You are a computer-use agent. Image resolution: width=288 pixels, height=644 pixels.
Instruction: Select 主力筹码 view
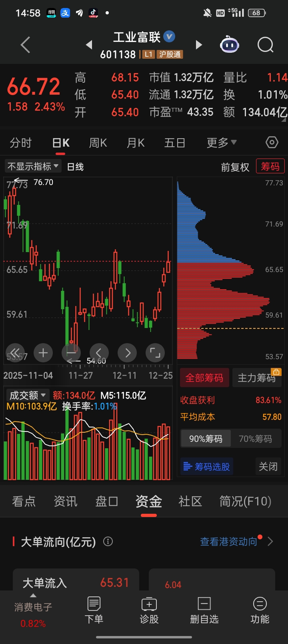[257, 378]
